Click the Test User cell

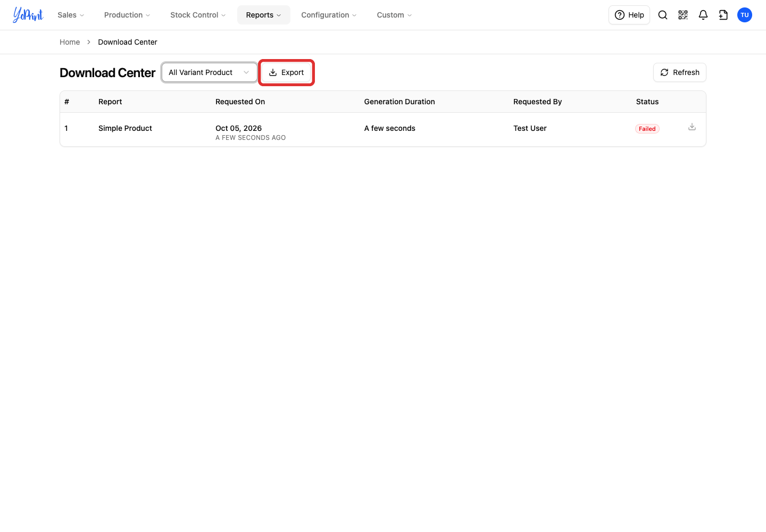(x=530, y=128)
